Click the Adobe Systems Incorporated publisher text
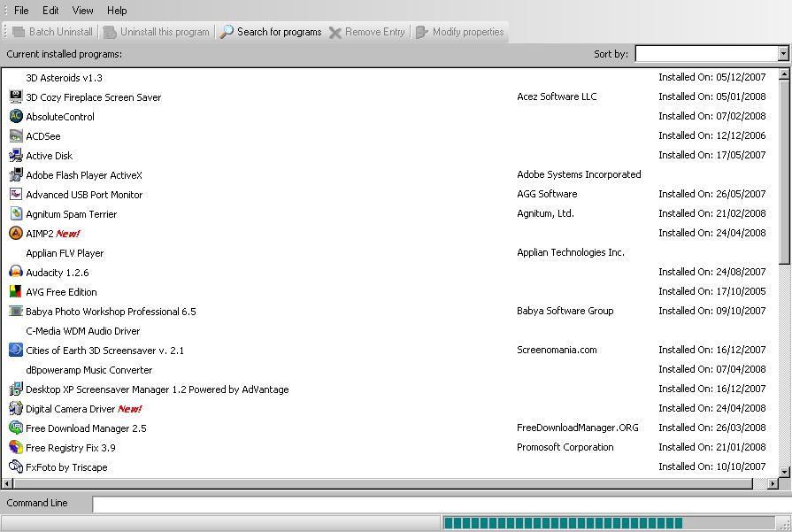Screen dimensions: 792x532 coord(579,174)
